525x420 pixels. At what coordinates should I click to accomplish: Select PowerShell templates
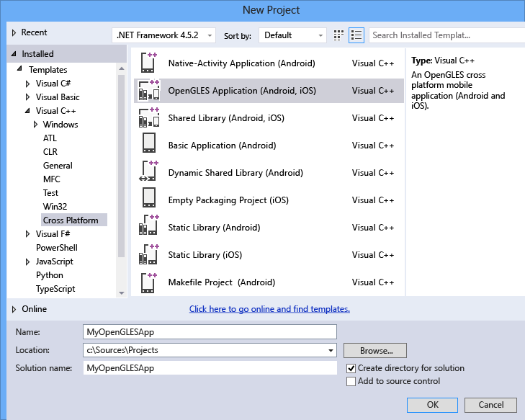[57, 248]
